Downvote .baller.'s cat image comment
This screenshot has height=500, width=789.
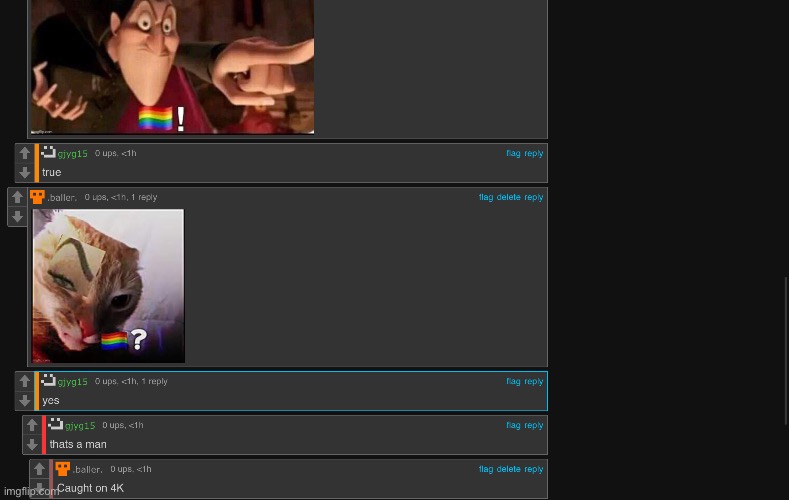click(x=17, y=217)
